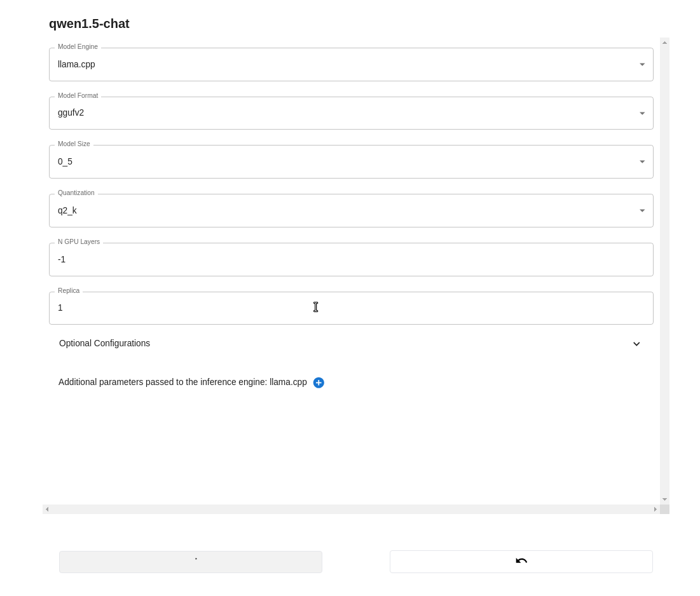This screenshot has width=700, height=596.
Task: Add an additional llama.cpp parameter
Action: [319, 383]
